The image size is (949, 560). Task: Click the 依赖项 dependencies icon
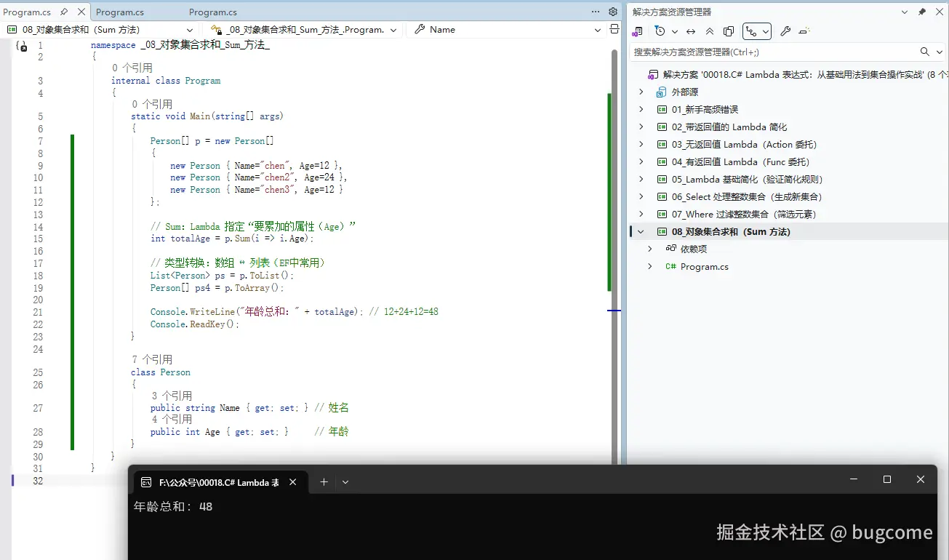tap(671, 249)
